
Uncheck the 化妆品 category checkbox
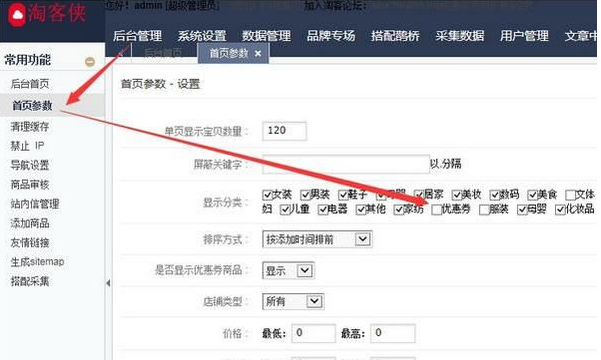tap(560, 210)
